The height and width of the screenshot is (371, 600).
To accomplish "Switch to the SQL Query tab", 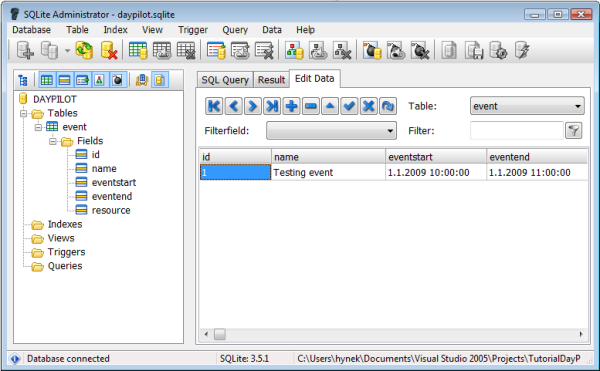I will (x=225, y=80).
